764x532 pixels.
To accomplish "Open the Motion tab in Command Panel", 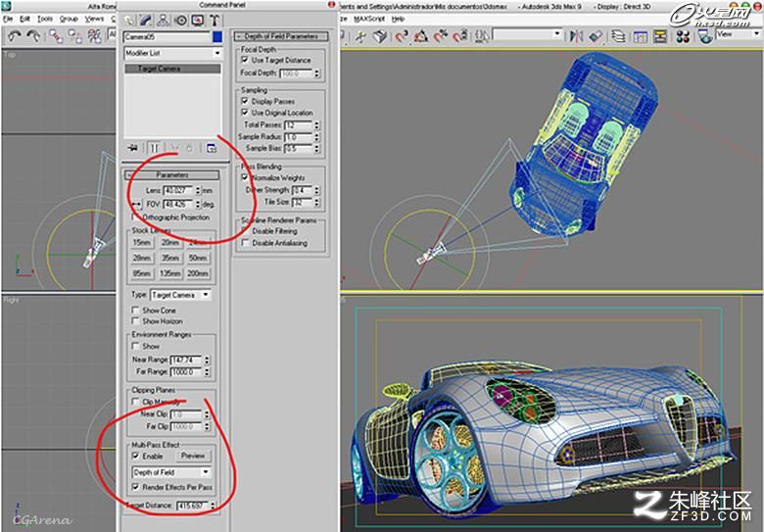I will point(181,20).
